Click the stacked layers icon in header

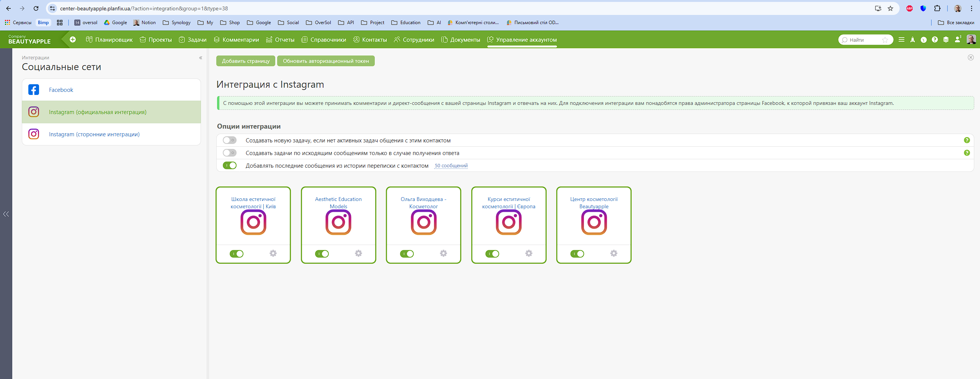pos(946,39)
